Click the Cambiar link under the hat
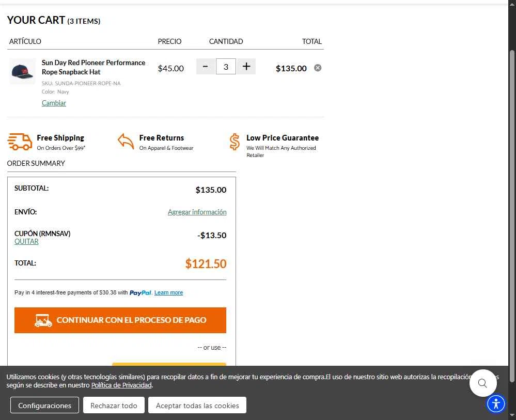Image resolution: width=516 pixels, height=420 pixels. click(54, 103)
